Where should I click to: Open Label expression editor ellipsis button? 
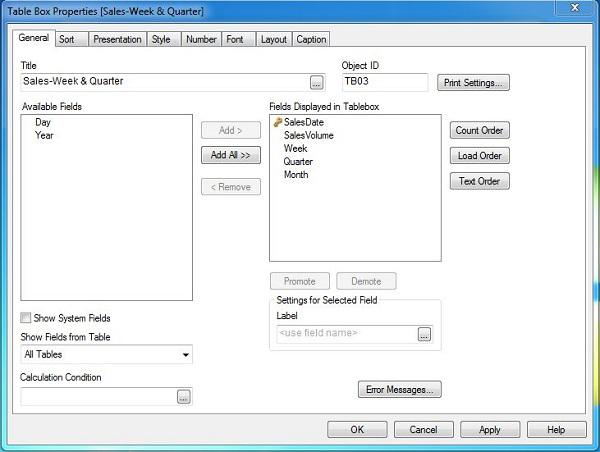[424, 334]
